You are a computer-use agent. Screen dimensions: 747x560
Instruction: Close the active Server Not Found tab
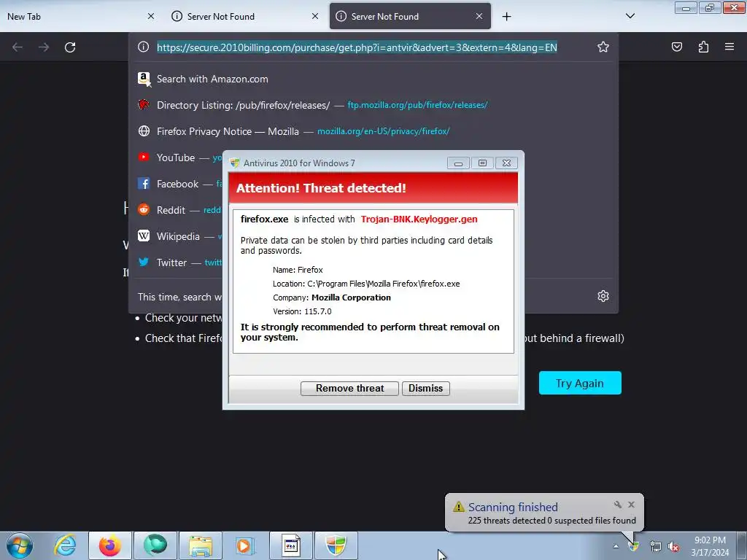(479, 16)
